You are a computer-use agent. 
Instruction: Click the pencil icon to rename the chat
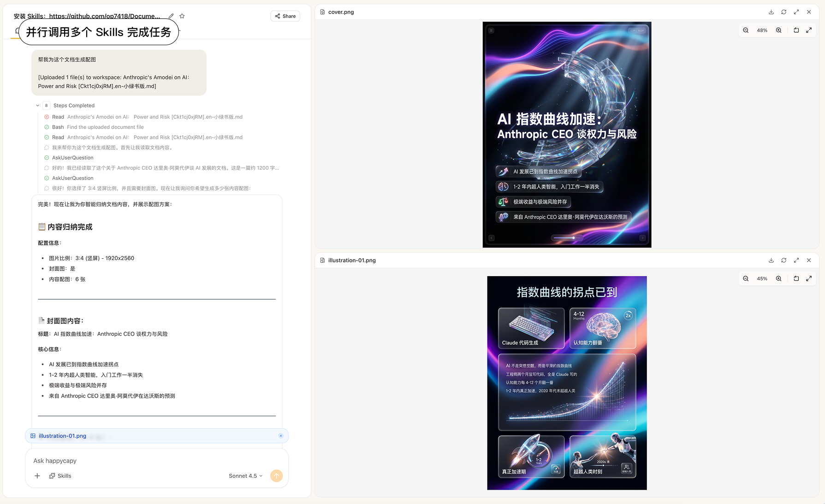click(x=171, y=16)
